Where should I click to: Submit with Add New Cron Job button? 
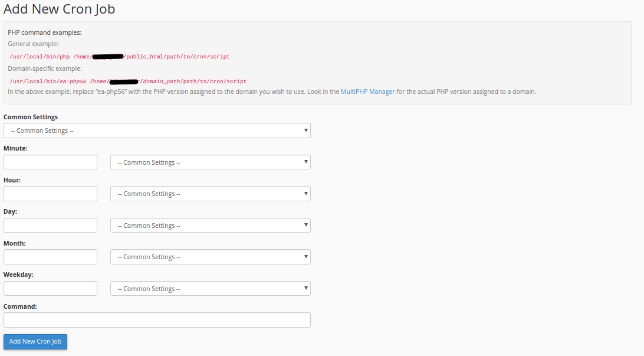[x=35, y=342]
